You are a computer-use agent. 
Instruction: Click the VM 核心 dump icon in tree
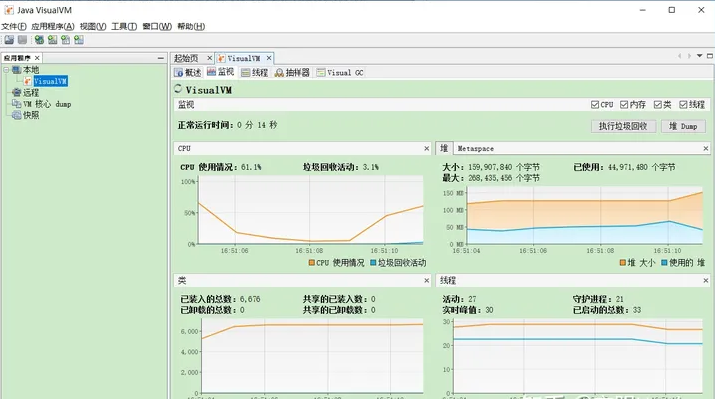click(17, 104)
